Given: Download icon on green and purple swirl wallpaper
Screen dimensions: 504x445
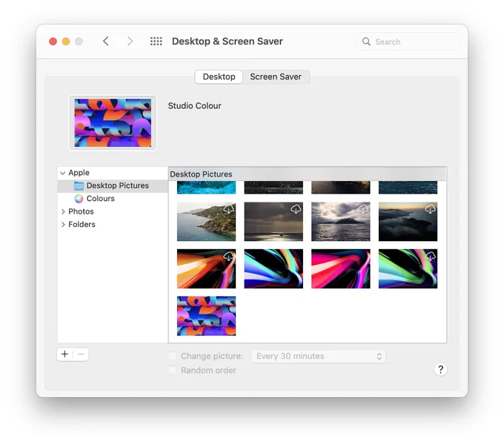Looking at the screenshot, I should click(431, 257).
